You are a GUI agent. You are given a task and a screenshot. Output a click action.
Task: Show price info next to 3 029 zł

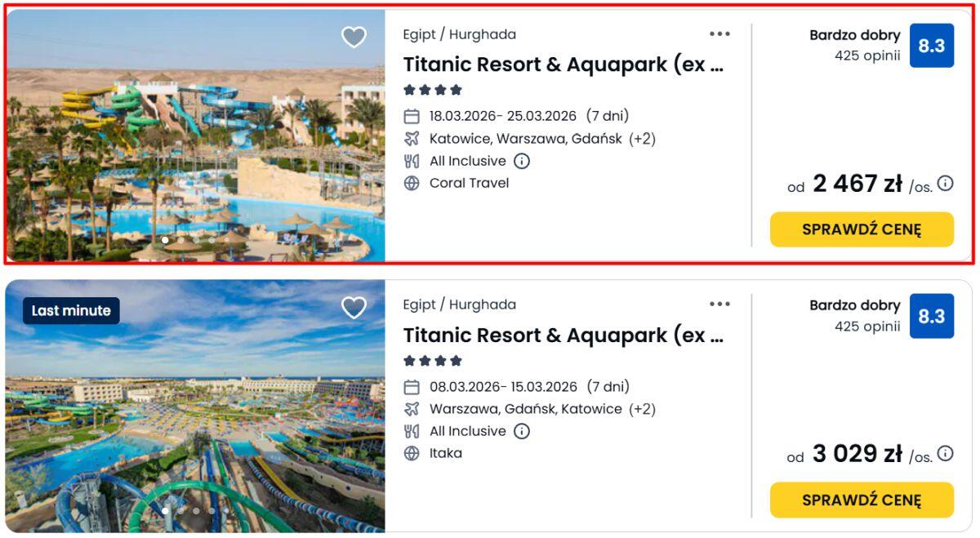[x=945, y=454]
